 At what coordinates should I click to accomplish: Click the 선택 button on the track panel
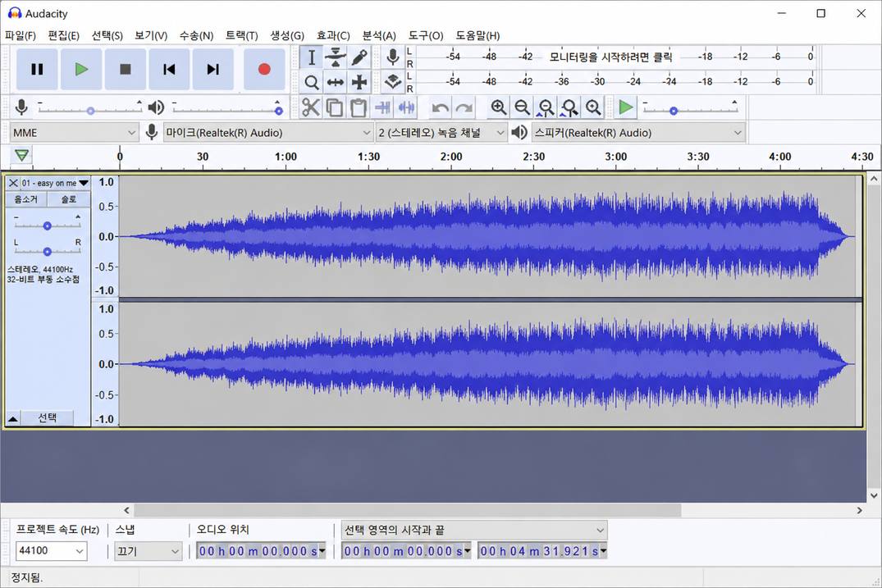[48, 417]
